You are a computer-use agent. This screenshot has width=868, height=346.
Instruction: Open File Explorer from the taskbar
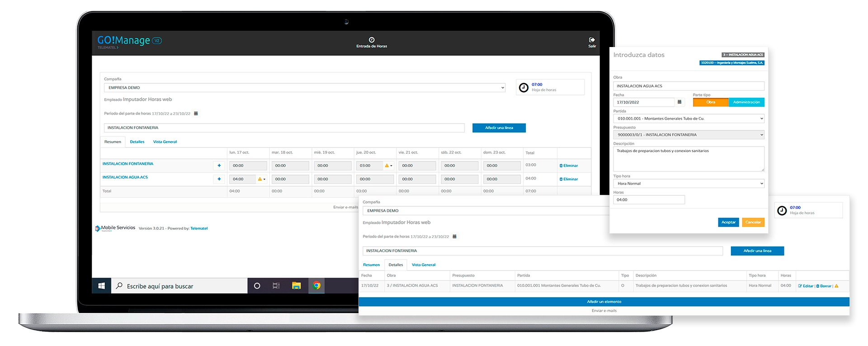296,286
